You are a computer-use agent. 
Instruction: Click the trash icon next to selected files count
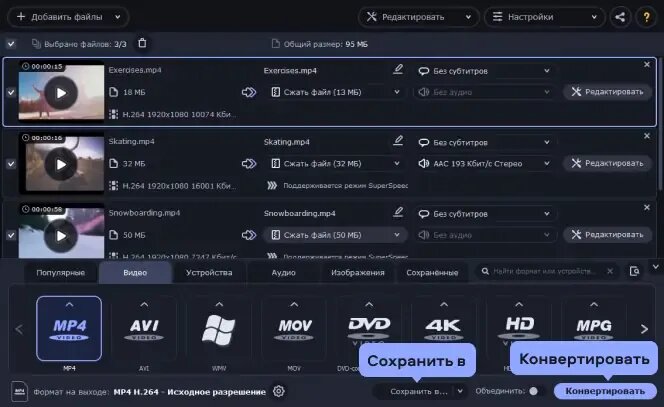[142, 43]
